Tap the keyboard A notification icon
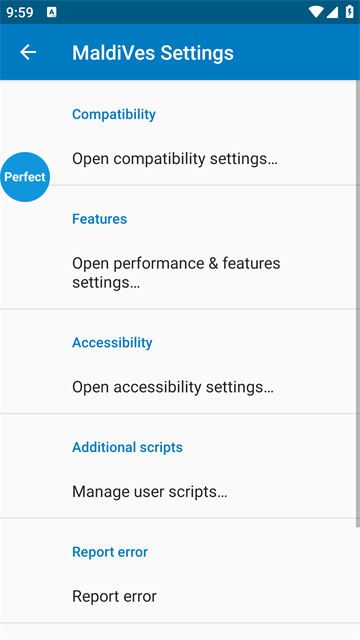 pyautogui.click(x=52, y=12)
